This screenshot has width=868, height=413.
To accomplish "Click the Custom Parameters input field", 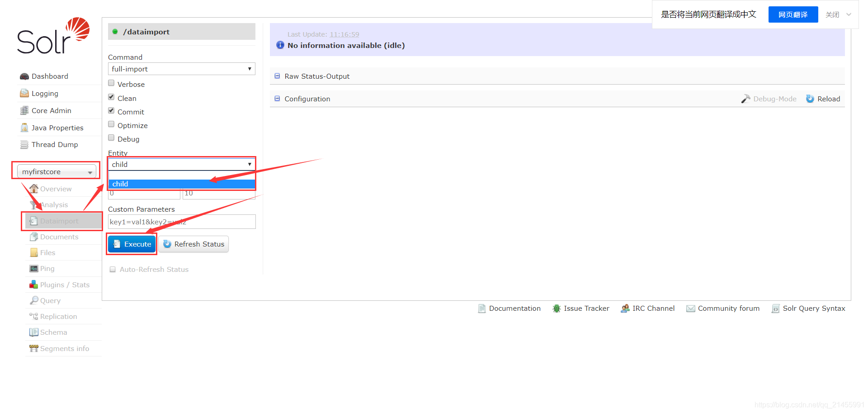I will click(x=182, y=222).
